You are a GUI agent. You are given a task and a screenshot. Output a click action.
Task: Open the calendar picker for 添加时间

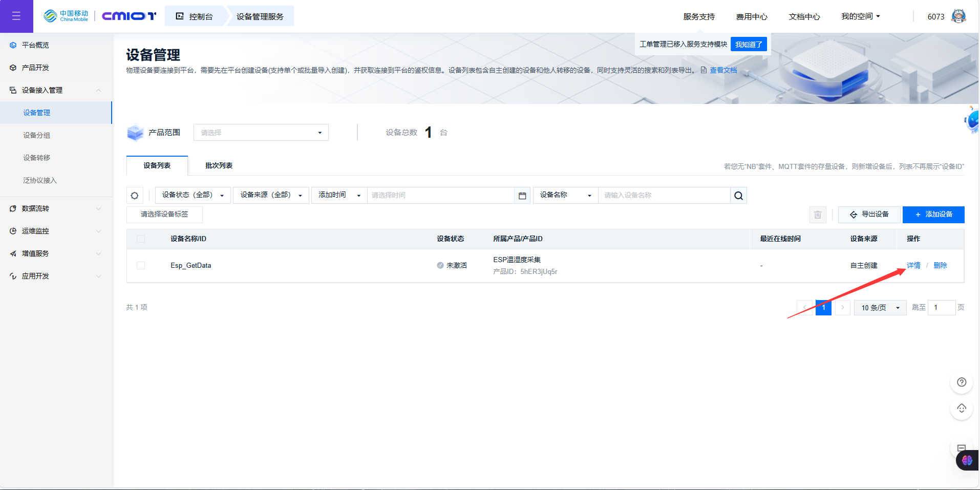[522, 195]
